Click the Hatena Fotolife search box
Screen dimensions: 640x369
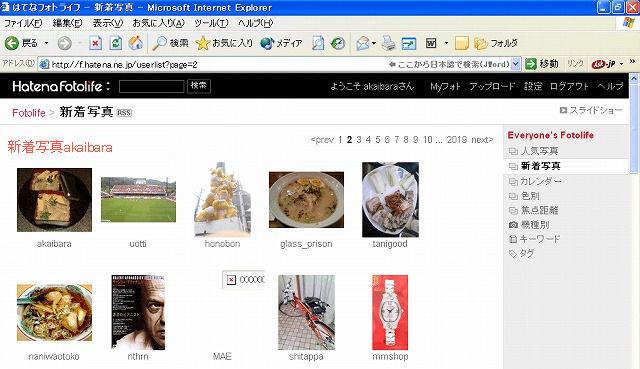pyautogui.click(x=151, y=86)
